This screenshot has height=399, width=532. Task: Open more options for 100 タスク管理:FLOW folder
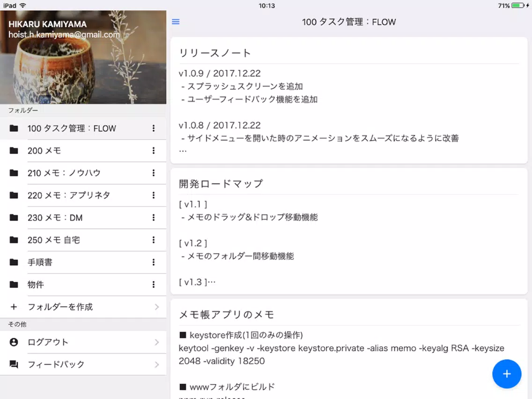pos(154,128)
